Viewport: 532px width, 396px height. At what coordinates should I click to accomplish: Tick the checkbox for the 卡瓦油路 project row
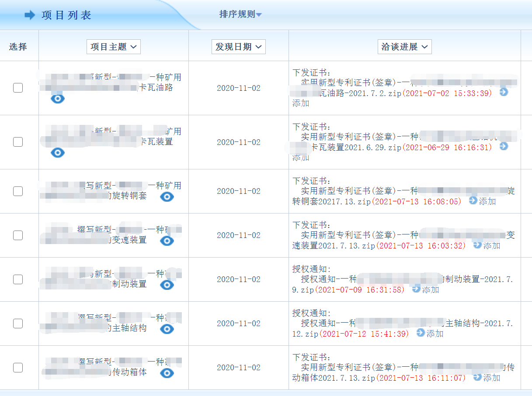pyautogui.click(x=18, y=88)
